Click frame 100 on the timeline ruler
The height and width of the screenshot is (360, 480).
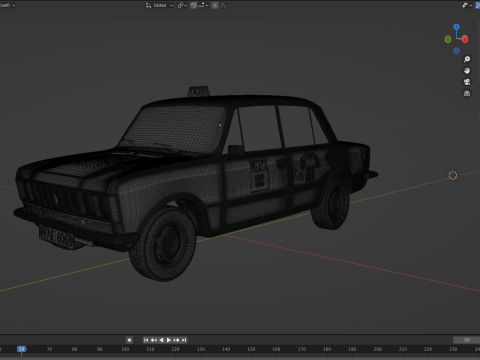pos(125,349)
